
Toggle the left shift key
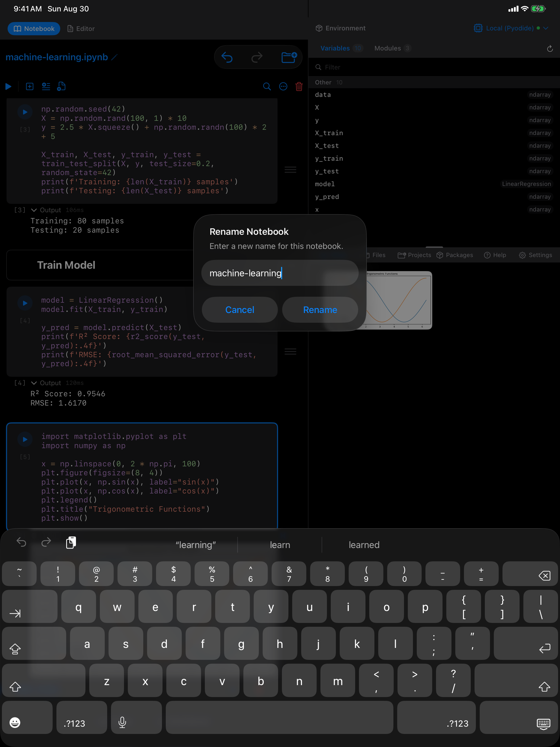(x=43, y=680)
